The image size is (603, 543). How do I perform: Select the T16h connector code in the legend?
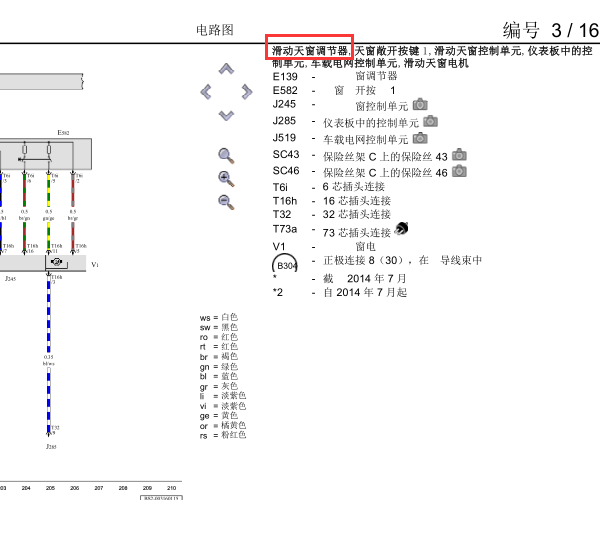(x=285, y=201)
